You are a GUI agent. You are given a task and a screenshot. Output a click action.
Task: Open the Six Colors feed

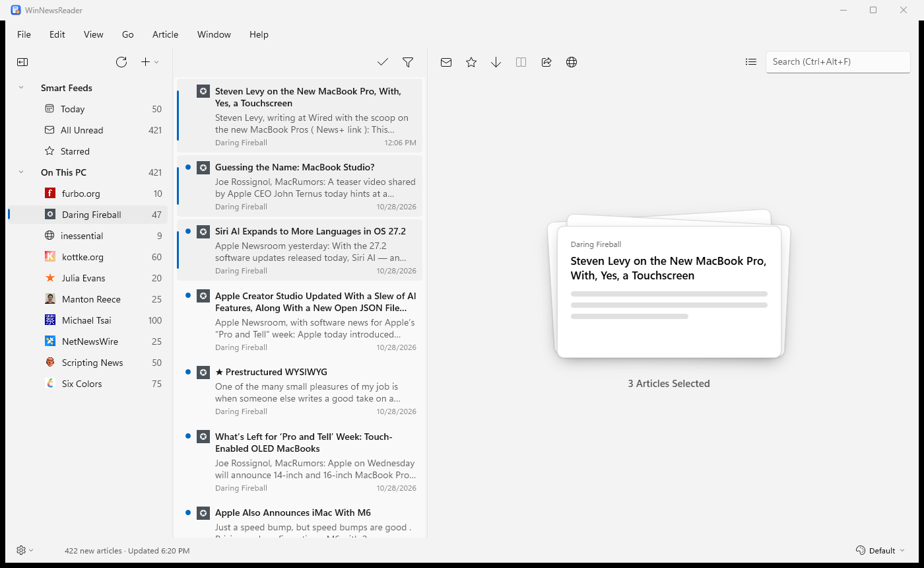click(88, 384)
